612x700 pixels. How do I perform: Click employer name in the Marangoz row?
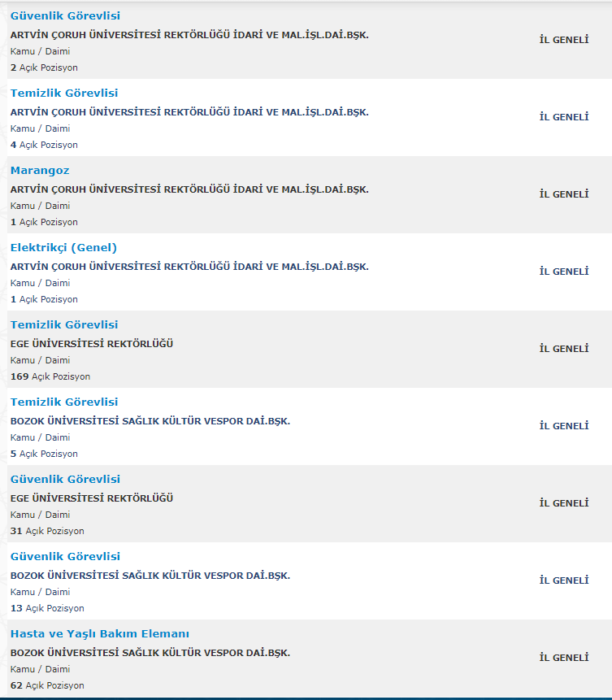189,189
